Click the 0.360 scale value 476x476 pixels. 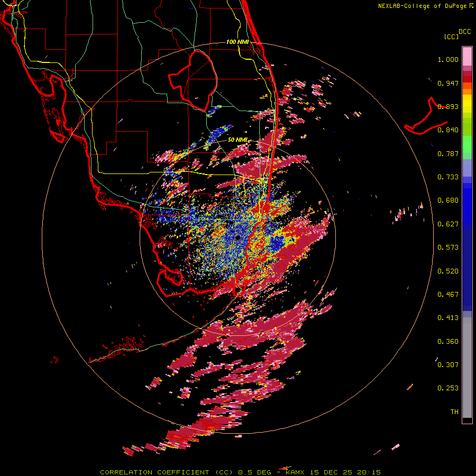(448, 342)
